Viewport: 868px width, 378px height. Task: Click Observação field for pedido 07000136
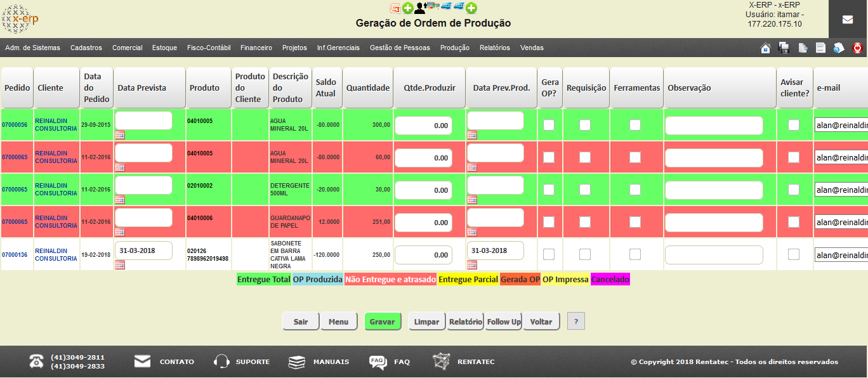point(714,255)
